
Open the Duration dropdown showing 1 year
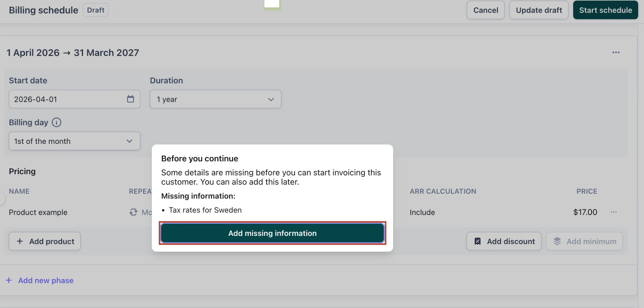click(215, 99)
